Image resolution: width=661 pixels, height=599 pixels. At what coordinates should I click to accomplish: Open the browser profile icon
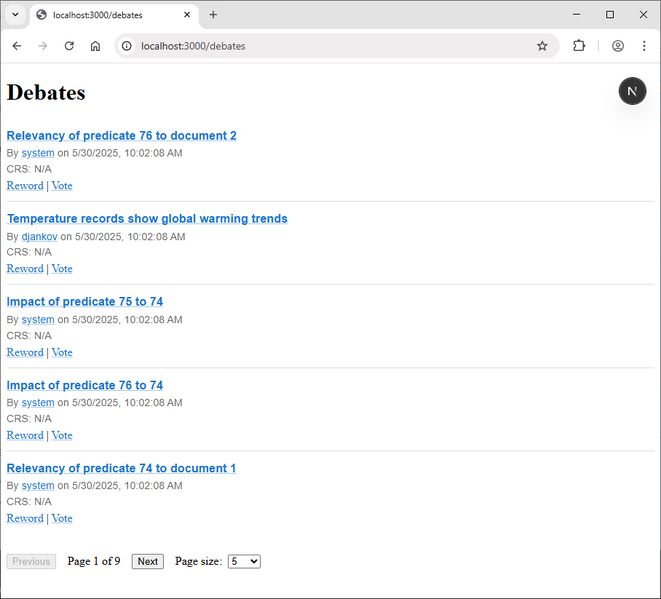[618, 46]
